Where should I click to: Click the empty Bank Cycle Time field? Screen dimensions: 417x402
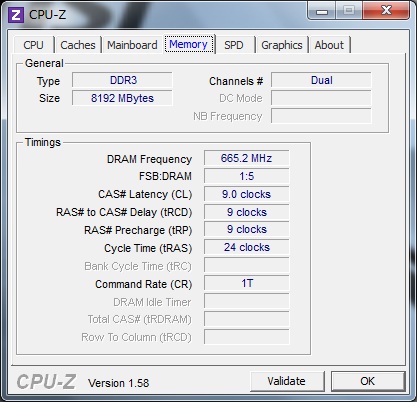[247, 266]
